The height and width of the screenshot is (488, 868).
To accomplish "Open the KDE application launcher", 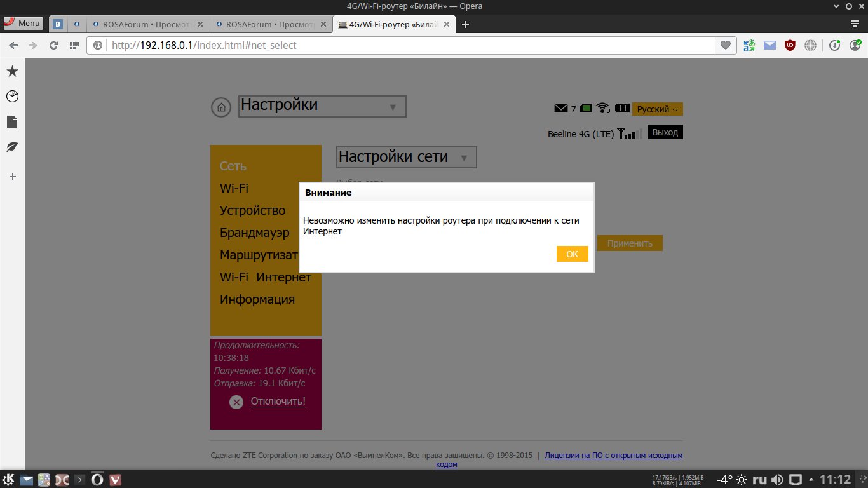I will tap(10, 480).
